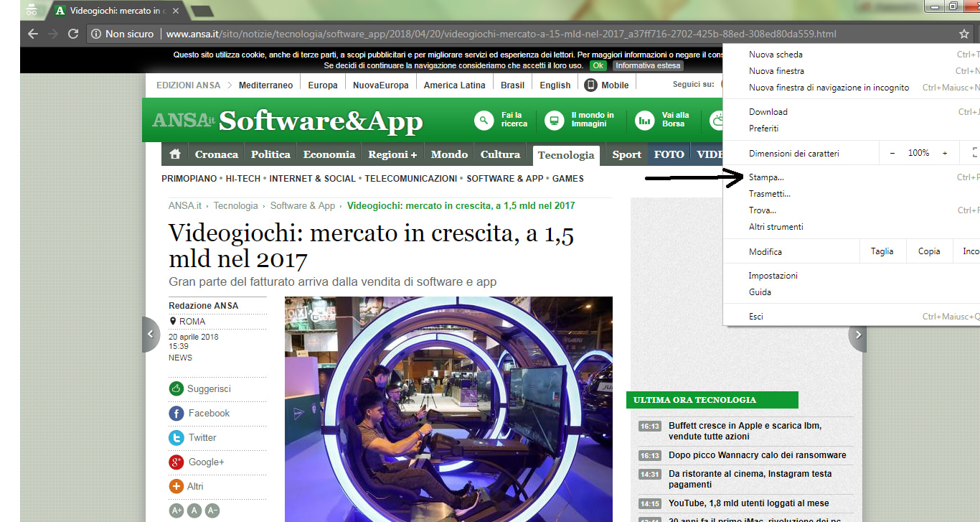Image resolution: width=980 pixels, height=522 pixels.
Task: Bookmark page with the star icon
Action: coord(964,34)
